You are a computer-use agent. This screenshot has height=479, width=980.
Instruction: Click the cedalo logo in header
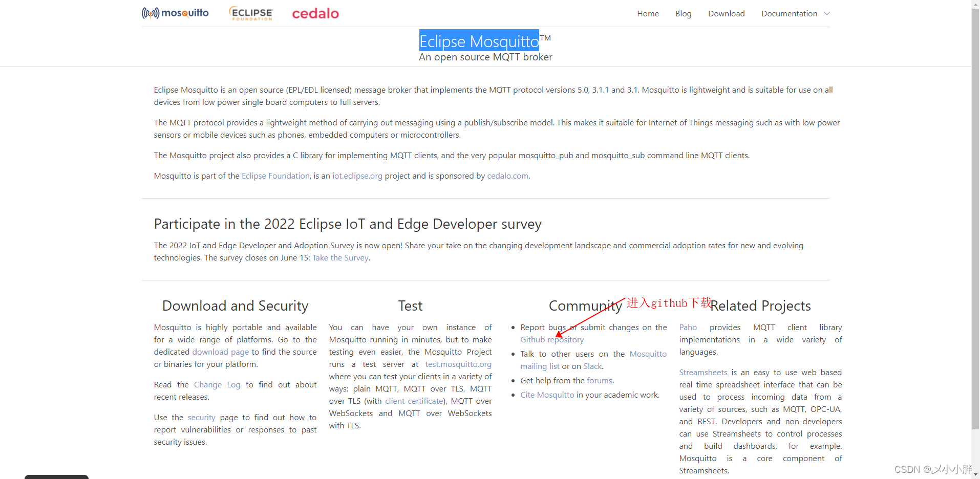(x=315, y=13)
